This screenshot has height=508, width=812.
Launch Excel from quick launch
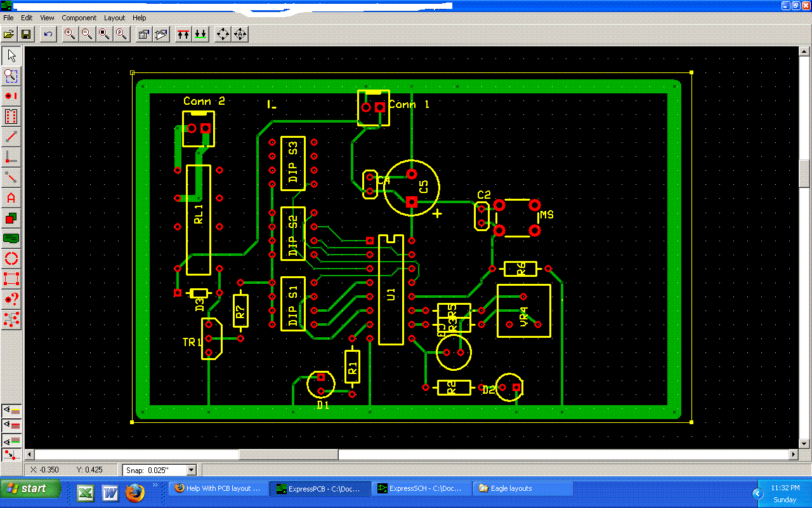coord(86,493)
